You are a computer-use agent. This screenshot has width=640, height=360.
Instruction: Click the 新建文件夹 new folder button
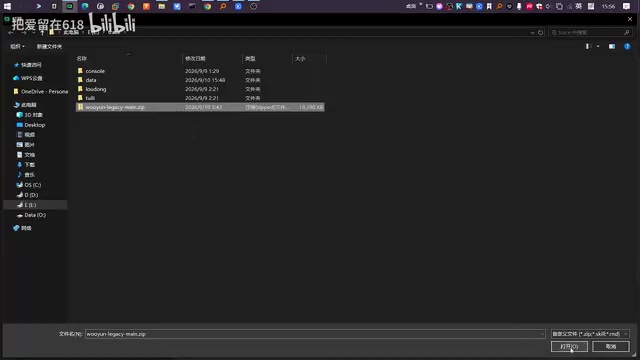[x=49, y=47]
